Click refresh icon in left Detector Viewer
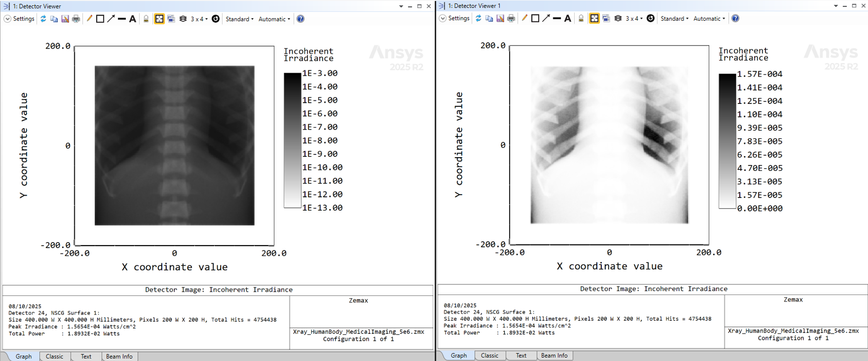Image resolution: width=868 pixels, height=361 pixels. (43, 19)
